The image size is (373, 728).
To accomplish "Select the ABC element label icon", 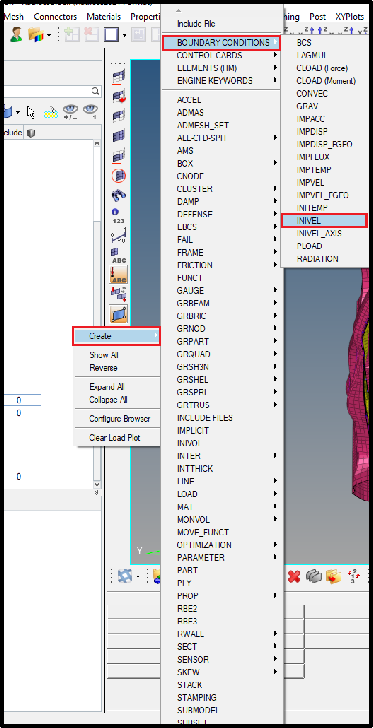I will [119, 255].
